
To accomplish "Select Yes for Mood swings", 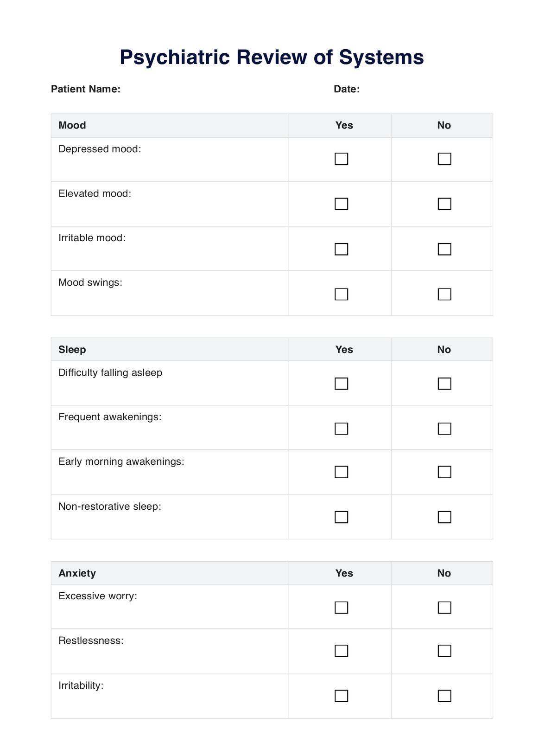I will click(341, 294).
